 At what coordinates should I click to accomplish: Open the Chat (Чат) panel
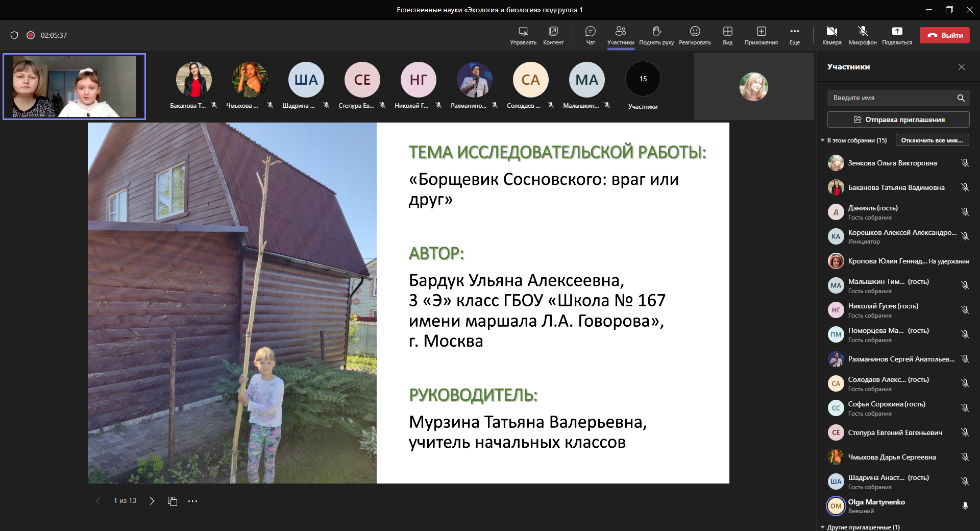coord(590,35)
